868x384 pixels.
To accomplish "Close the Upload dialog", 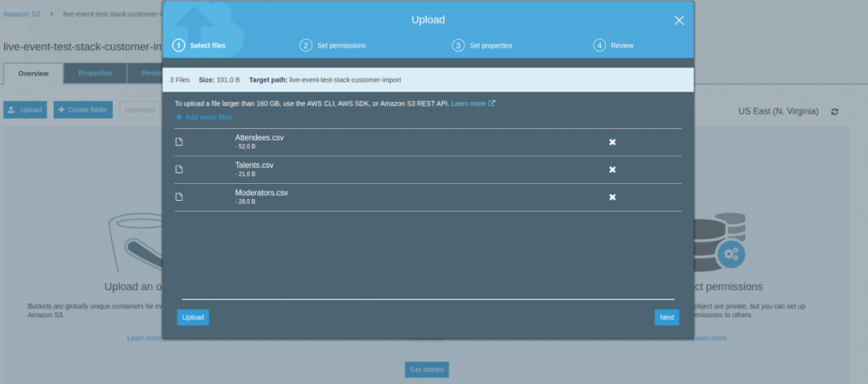I will pos(679,20).
